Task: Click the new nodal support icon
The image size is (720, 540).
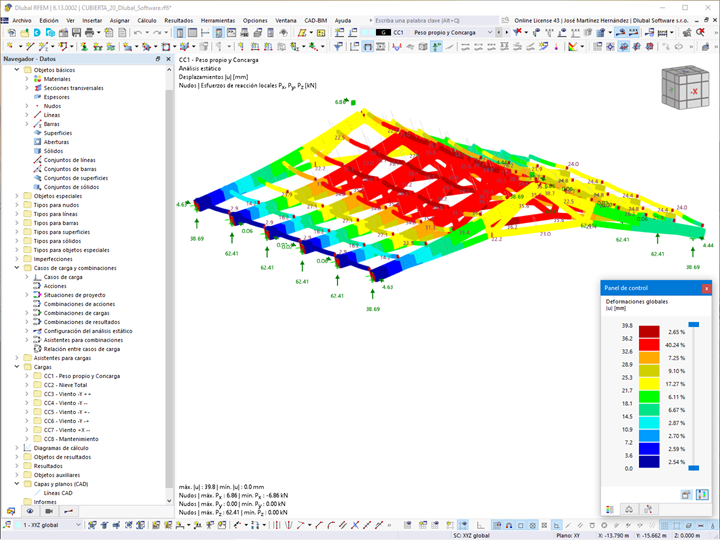Action: [x=84, y=46]
